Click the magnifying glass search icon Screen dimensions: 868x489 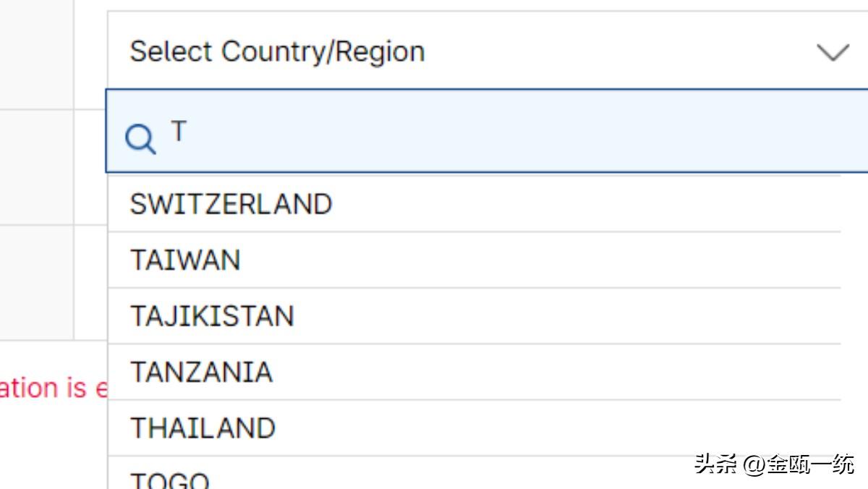pyautogui.click(x=140, y=138)
